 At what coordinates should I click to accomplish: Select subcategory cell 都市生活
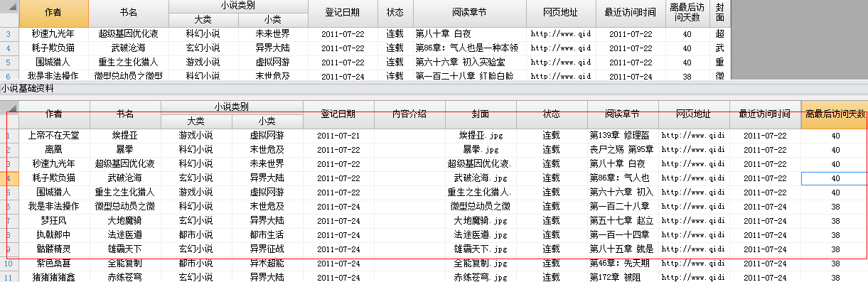click(267, 235)
